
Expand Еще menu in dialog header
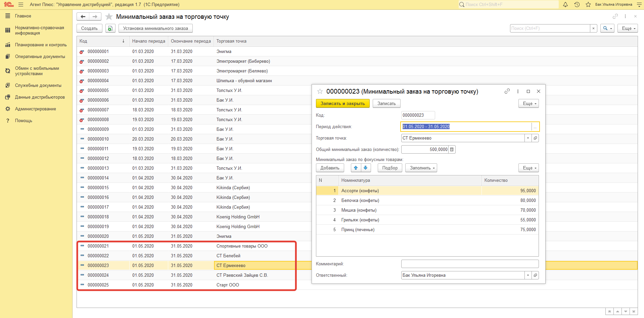(x=528, y=104)
